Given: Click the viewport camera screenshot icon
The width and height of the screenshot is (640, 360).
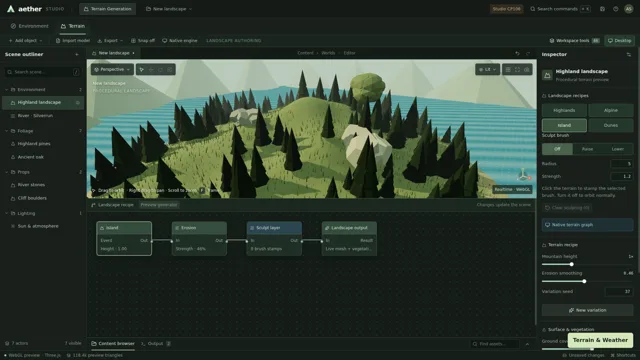Looking at the screenshot, I should 527,69.
